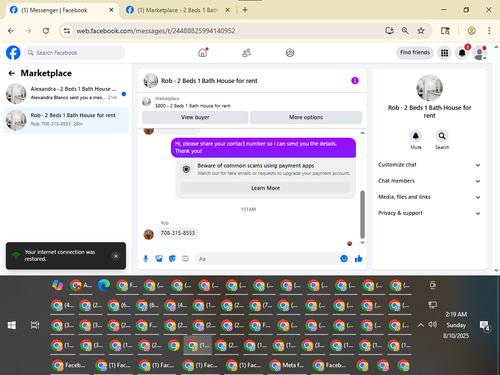Open the Facebook menu grid icon

pyautogui.click(x=444, y=53)
